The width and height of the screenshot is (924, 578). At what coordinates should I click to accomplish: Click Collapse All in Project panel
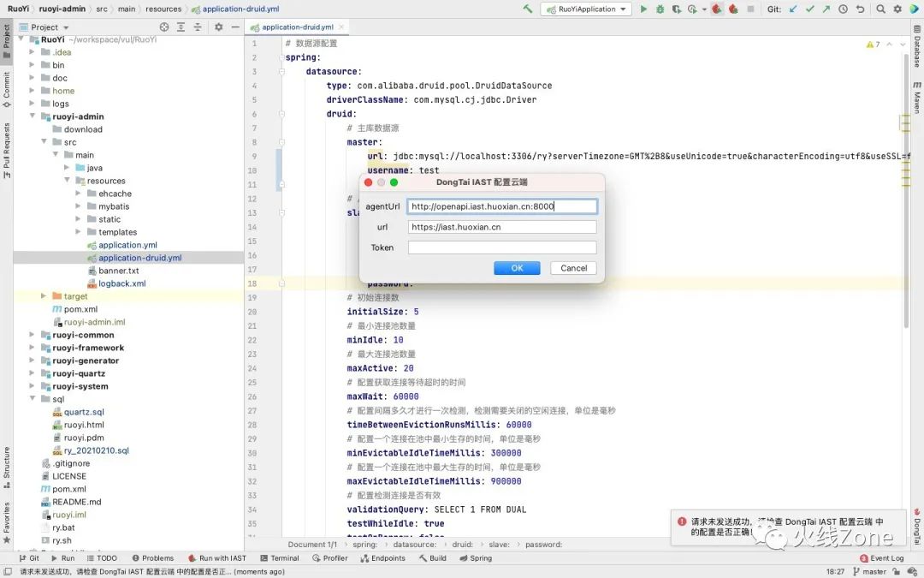[x=198, y=27]
